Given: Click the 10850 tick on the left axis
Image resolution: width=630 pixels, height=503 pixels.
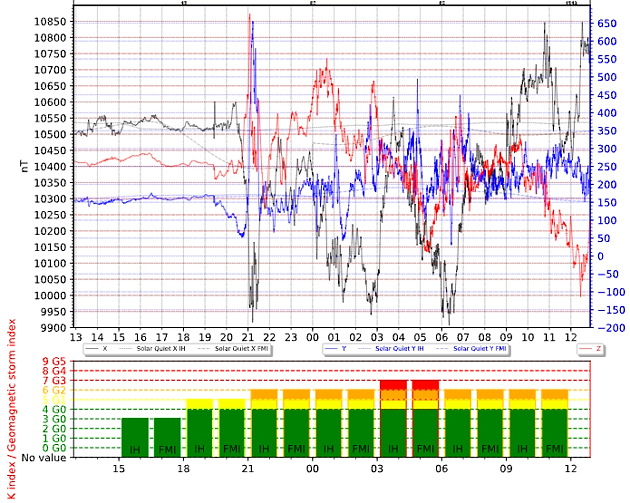Looking at the screenshot, I should (52, 21).
